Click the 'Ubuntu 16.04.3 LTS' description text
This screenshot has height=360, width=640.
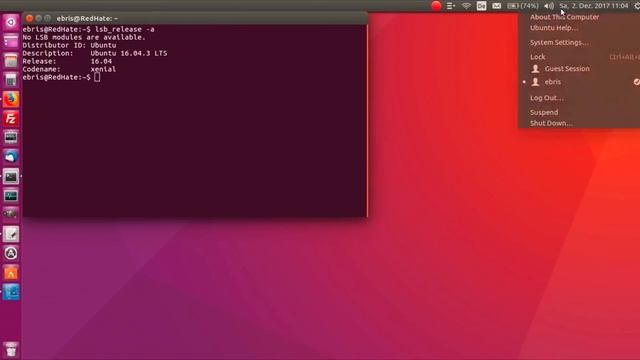point(129,53)
